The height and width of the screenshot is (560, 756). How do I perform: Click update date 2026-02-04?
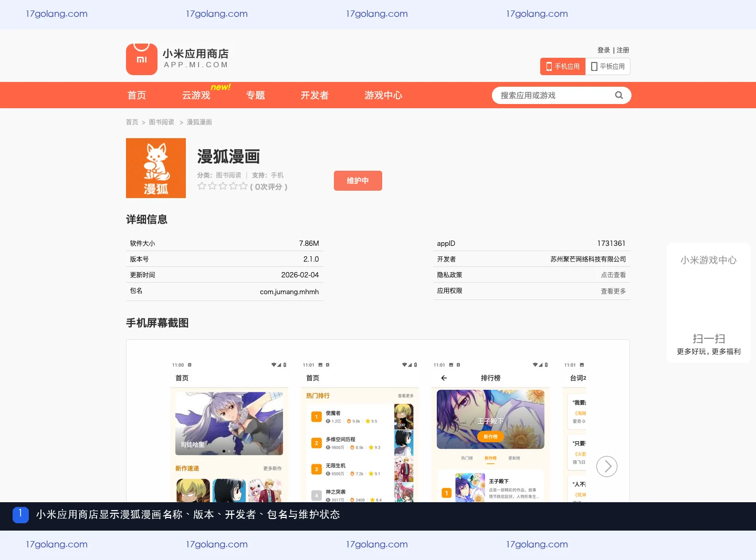pyautogui.click(x=300, y=275)
